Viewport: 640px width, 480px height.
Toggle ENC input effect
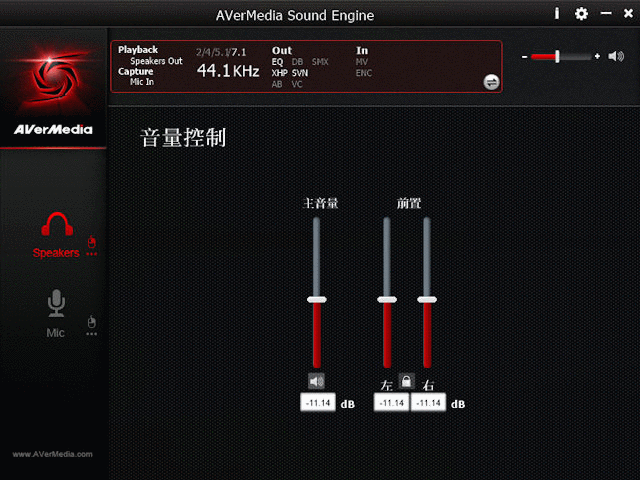364,73
